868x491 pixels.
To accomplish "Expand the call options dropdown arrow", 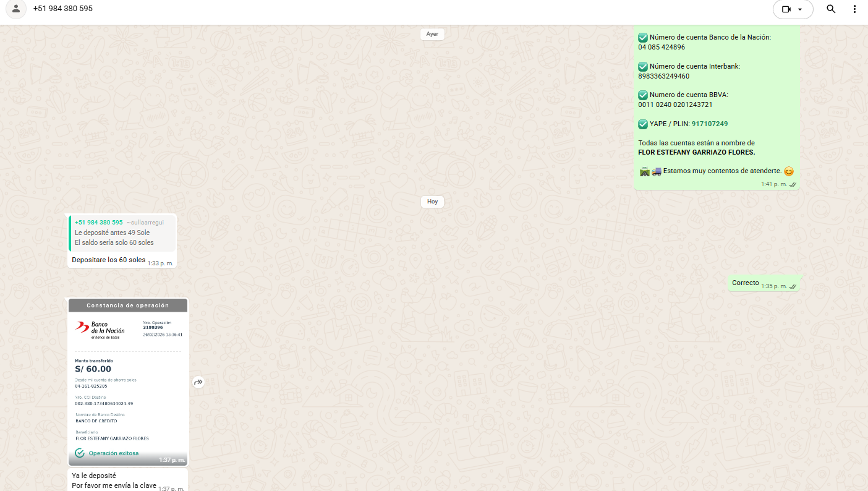I will pyautogui.click(x=800, y=9).
